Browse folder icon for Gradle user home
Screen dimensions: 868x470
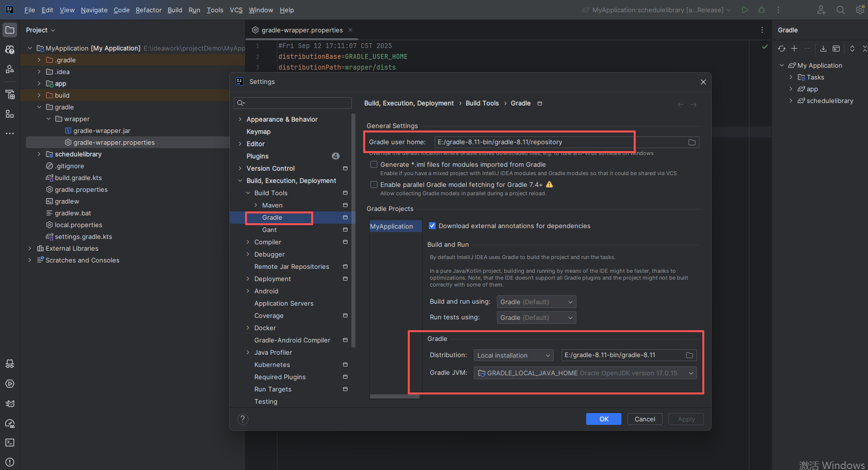pos(692,142)
